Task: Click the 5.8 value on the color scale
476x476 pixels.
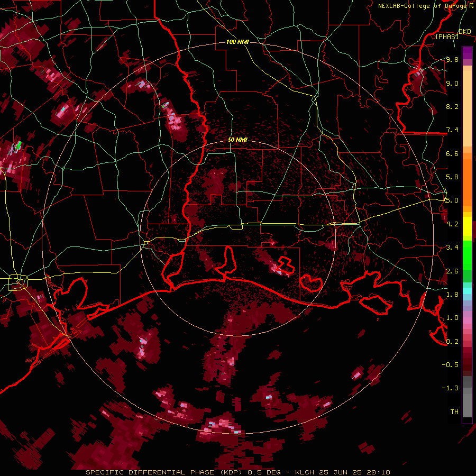Action: 452,177
